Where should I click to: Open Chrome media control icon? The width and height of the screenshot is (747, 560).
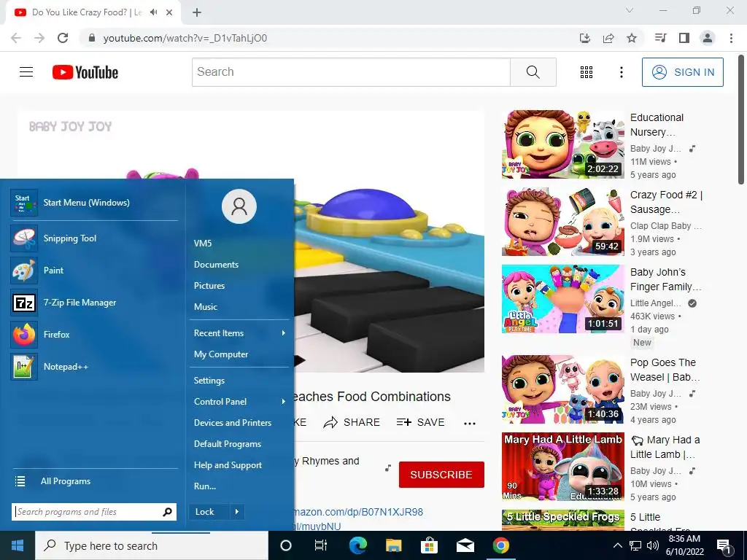pyautogui.click(x=661, y=38)
